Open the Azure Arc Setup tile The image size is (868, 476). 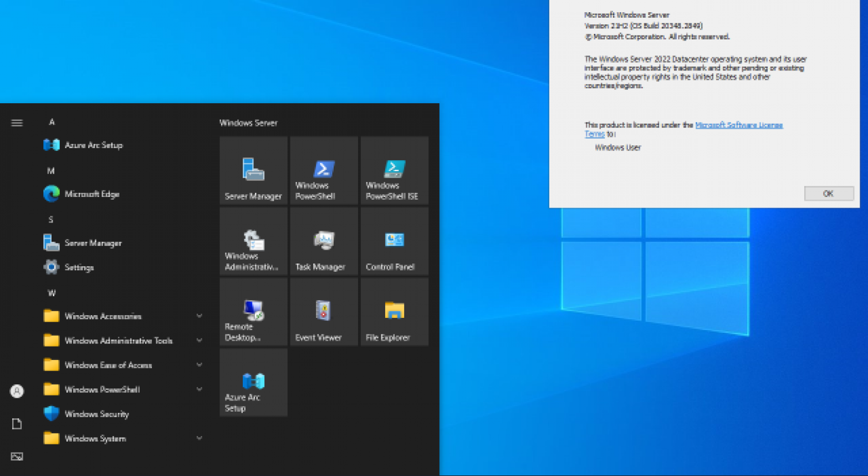pos(253,382)
